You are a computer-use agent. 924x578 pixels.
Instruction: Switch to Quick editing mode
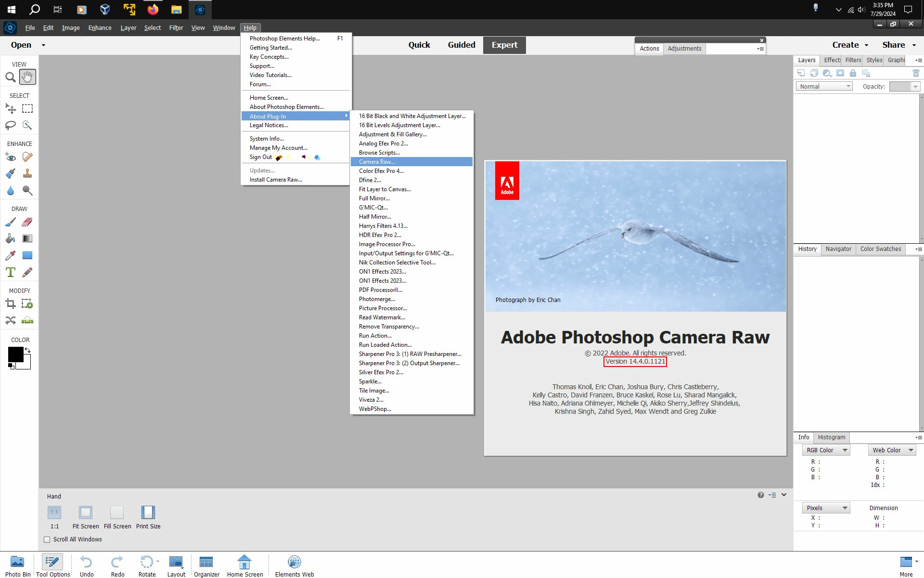(419, 45)
